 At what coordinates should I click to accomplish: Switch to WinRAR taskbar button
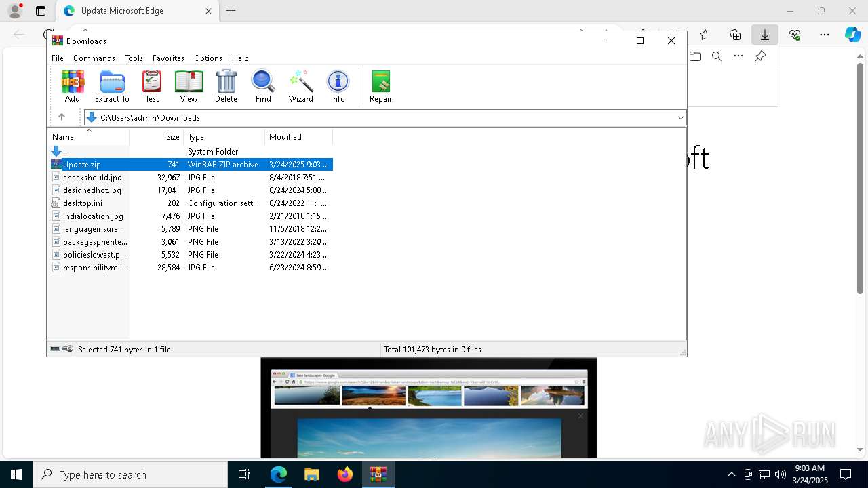click(x=378, y=474)
